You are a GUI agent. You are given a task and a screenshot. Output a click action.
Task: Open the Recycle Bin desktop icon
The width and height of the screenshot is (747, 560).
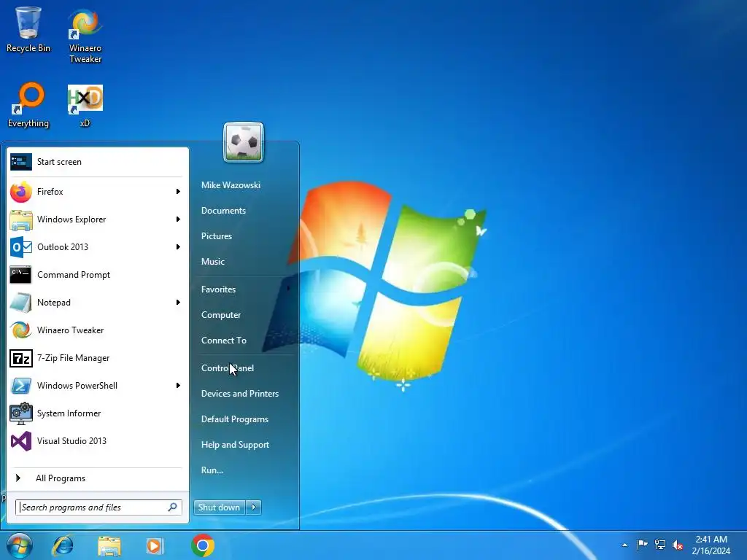(x=28, y=30)
